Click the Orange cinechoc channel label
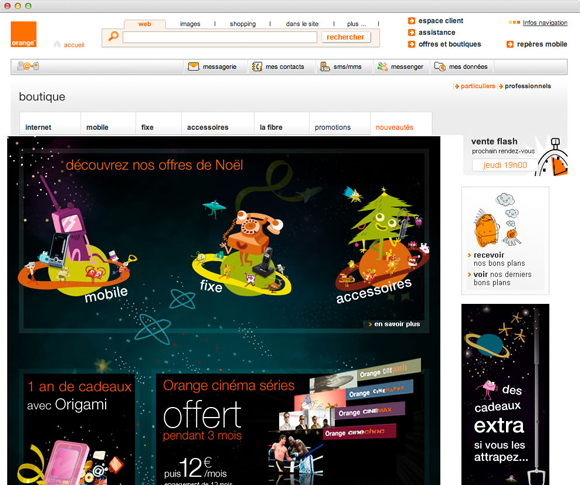Screen dimensions: 580x485 click(x=359, y=432)
